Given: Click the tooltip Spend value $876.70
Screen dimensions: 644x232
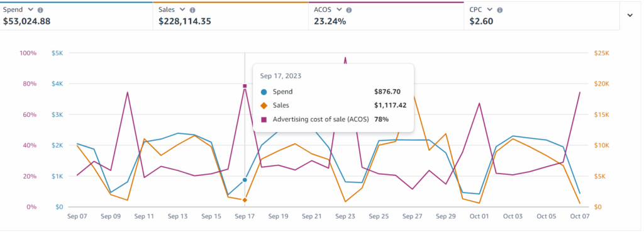Looking at the screenshot, I should (387, 92).
